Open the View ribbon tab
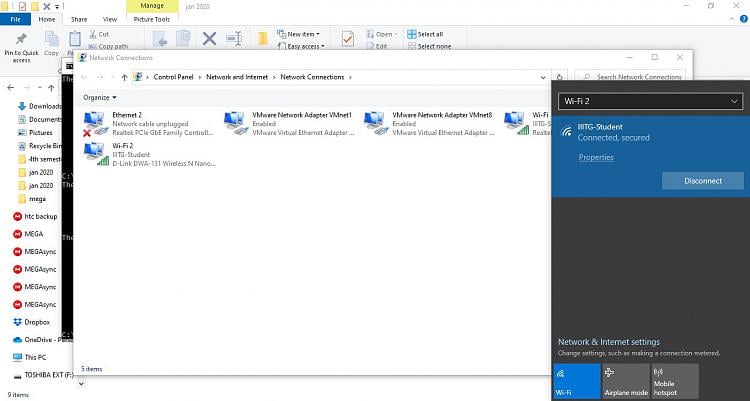 [x=110, y=19]
